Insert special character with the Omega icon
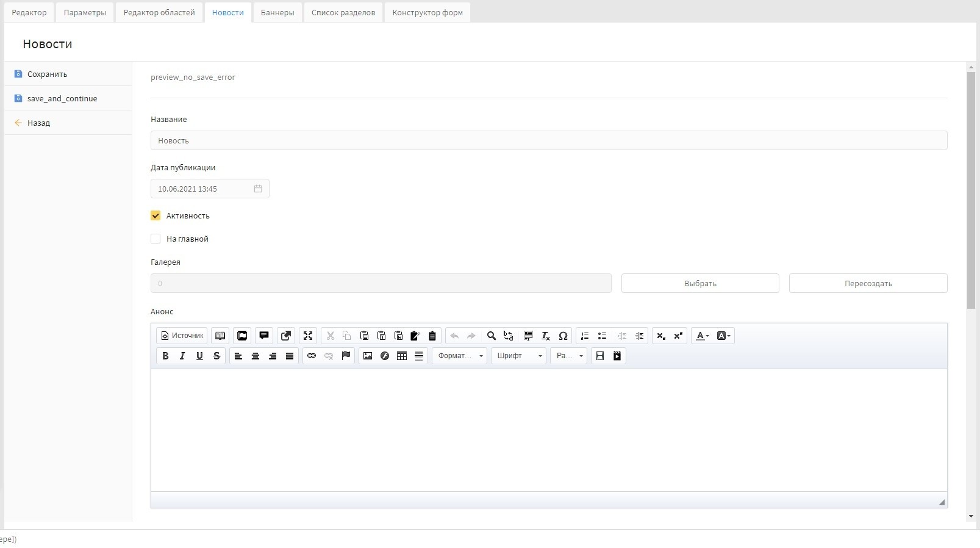980x548 pixels. pos(563,336)
